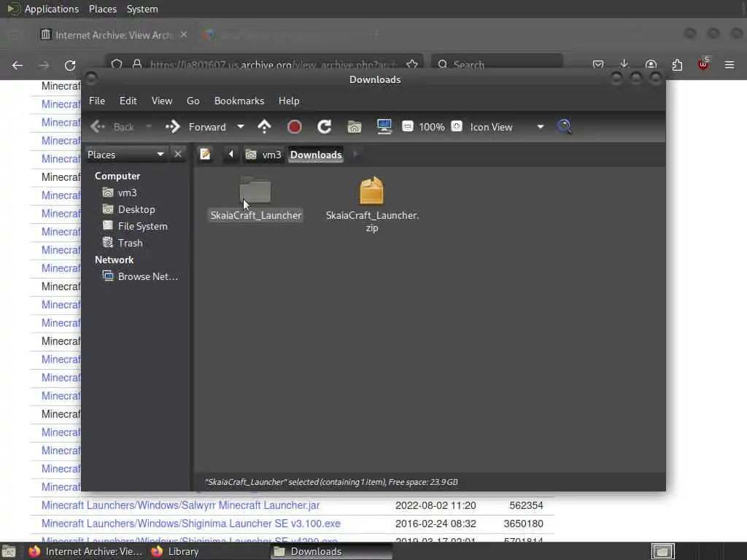The image size is (747, 560).
Task: Open the Edit menu
Action: (128, 101)
